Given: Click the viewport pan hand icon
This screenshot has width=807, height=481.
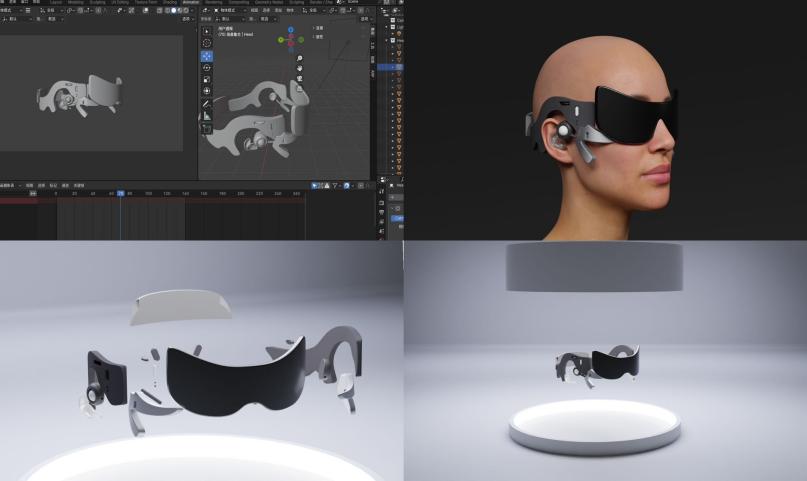Looking at the screenshot, I should coord(300,69).
